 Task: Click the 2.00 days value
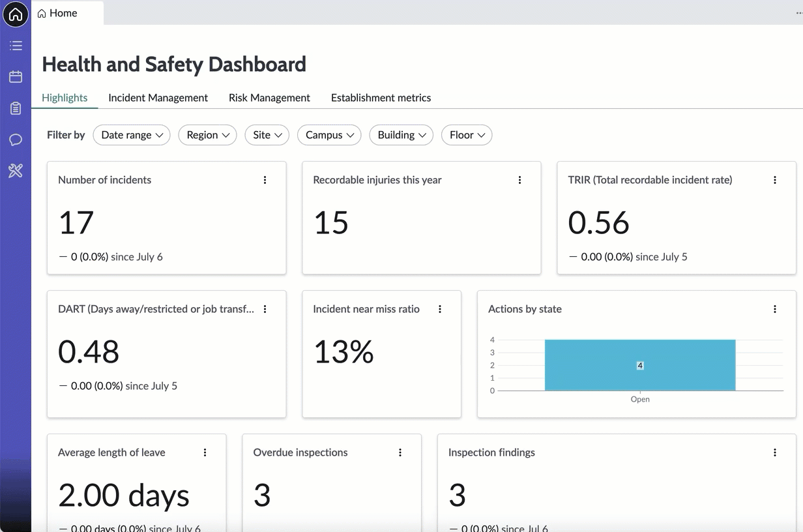tap(124, 495)
